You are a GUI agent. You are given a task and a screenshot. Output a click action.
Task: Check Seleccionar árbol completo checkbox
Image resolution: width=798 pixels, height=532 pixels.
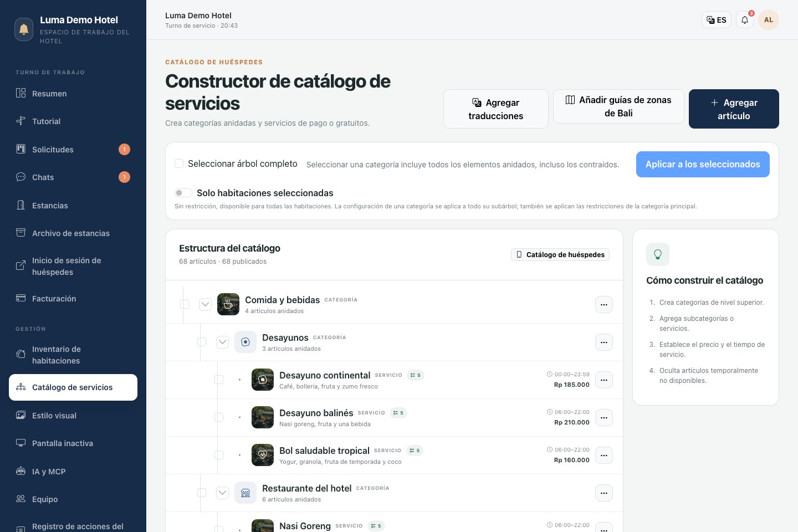(x=179, y=163)
